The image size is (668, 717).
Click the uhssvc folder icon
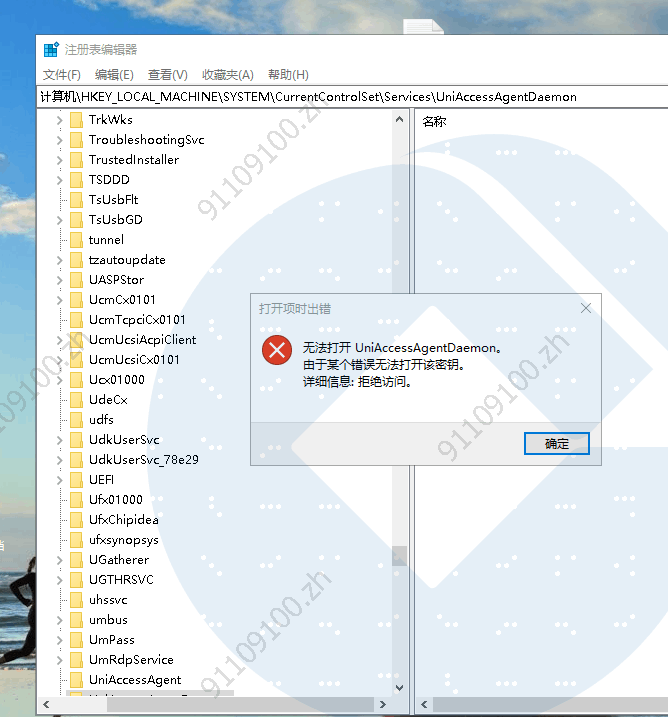pos(76,600)
